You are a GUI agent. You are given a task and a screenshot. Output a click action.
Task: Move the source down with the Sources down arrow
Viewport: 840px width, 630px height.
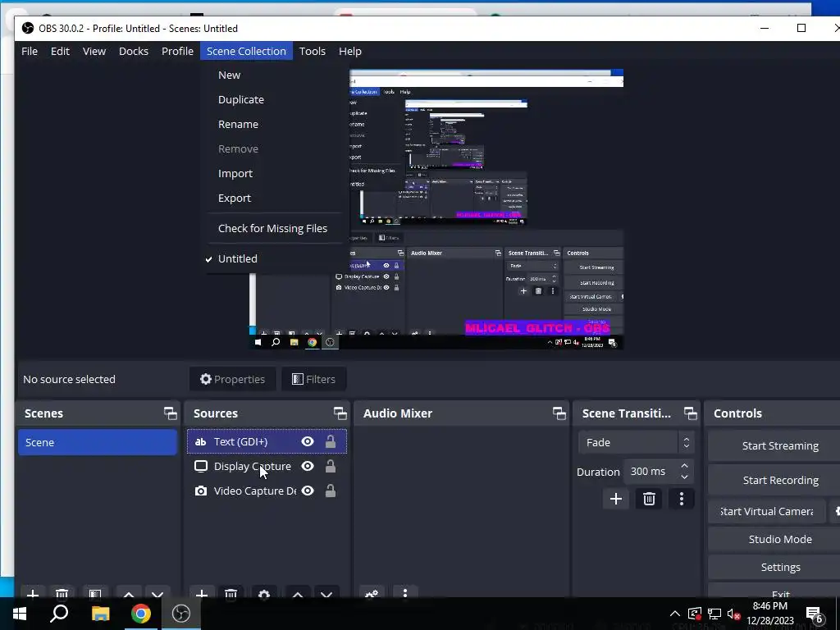[x=326, y=594]
